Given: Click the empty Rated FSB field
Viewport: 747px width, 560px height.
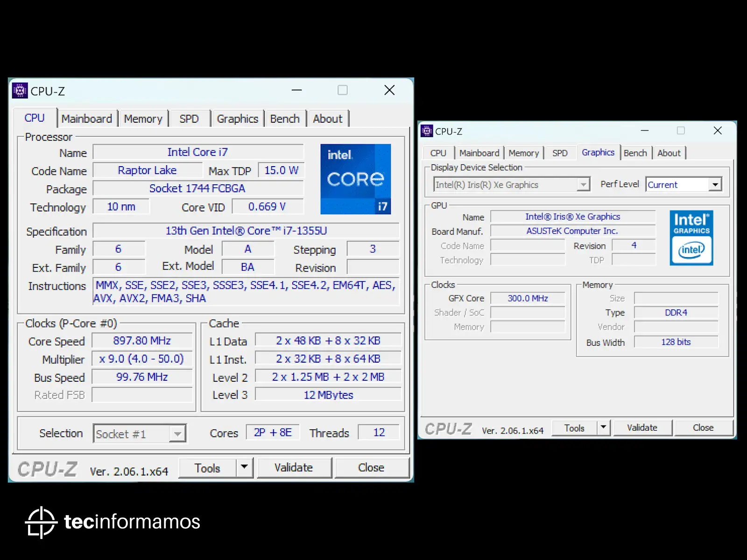Looking at the screenshot, I should click(142, 395).
